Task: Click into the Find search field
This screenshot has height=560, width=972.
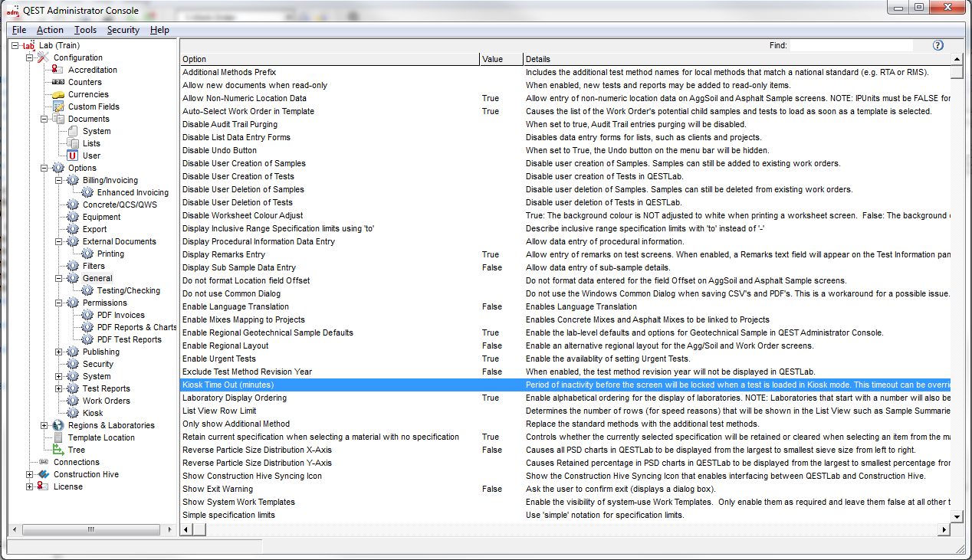Action: coord(851,46)
